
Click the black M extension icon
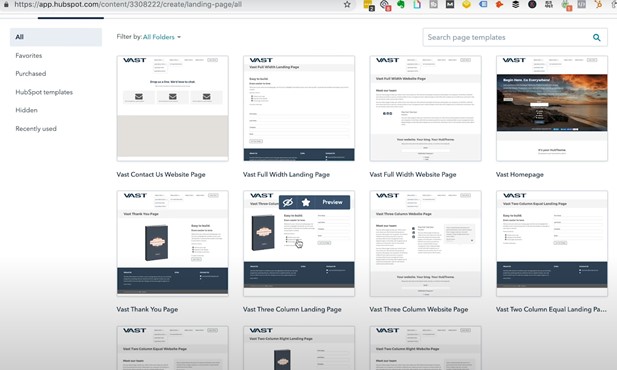pyautogui.click(x=450, y=5)
